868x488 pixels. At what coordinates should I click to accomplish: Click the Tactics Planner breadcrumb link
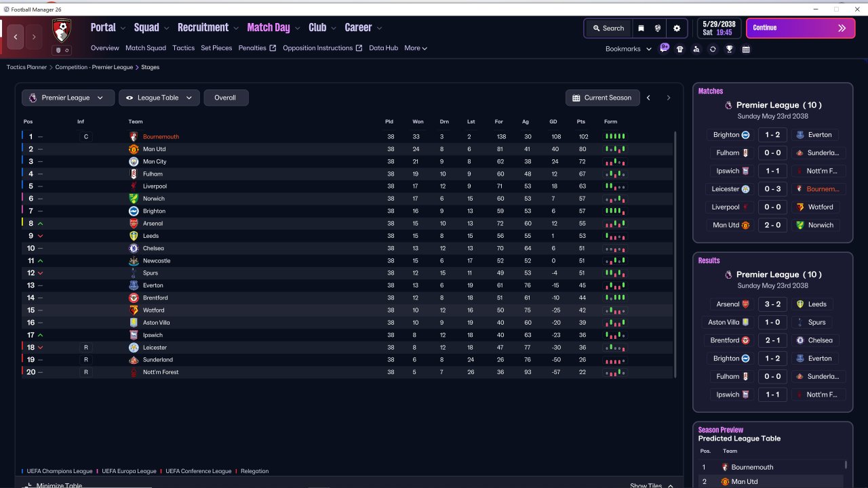27,67
